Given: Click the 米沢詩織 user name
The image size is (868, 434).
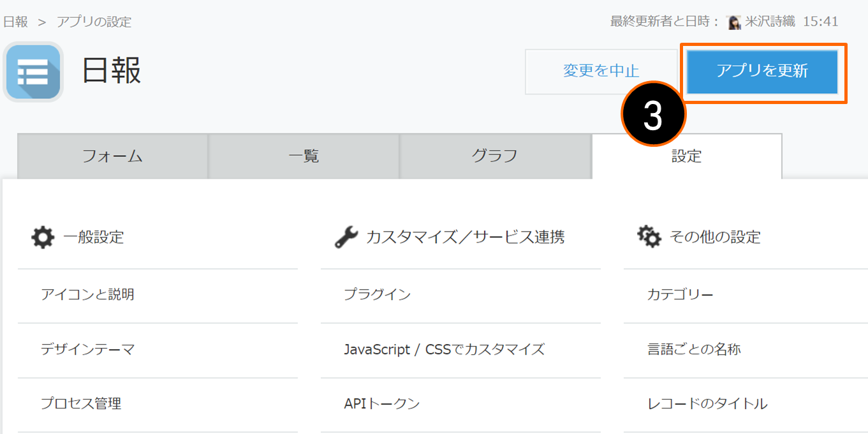Looking at the screenshot, I should pos(770,22).
